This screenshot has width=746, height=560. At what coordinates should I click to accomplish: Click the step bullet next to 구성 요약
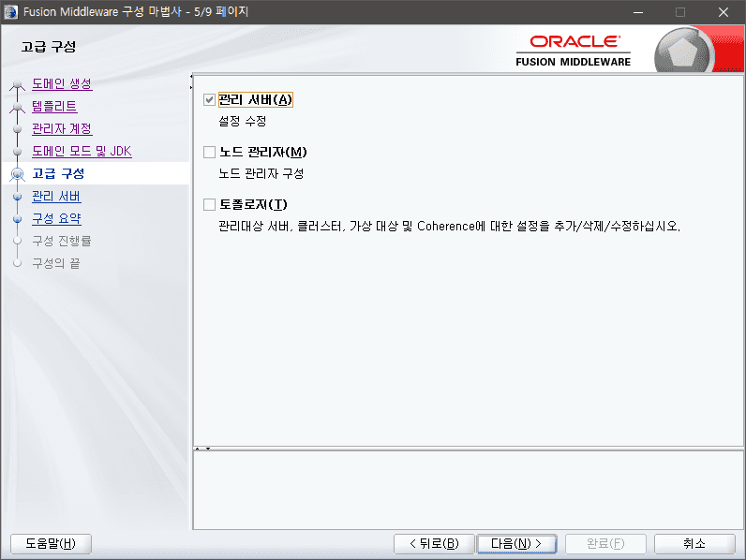tap(18, 219)
